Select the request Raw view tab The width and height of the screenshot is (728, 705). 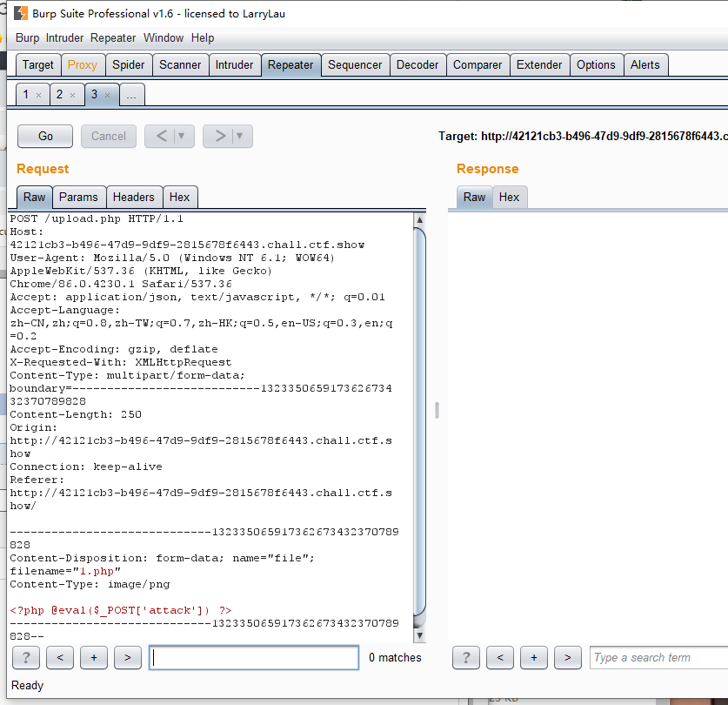[35, 198]
